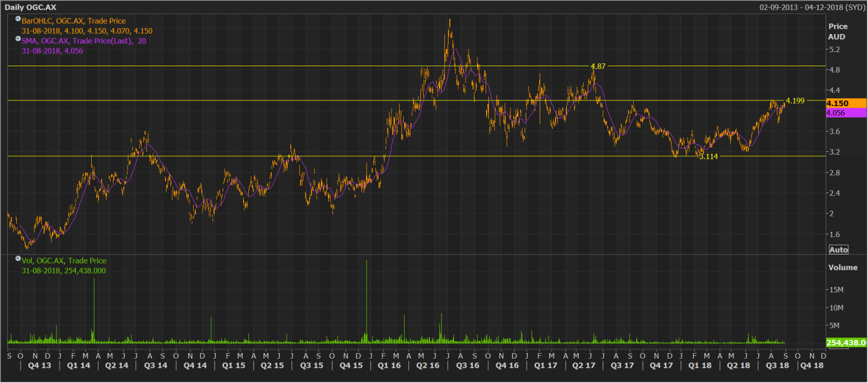This screenshot has width=868, height=383.
Task: Click the Q4 16 quarter label
Action: 507,366
